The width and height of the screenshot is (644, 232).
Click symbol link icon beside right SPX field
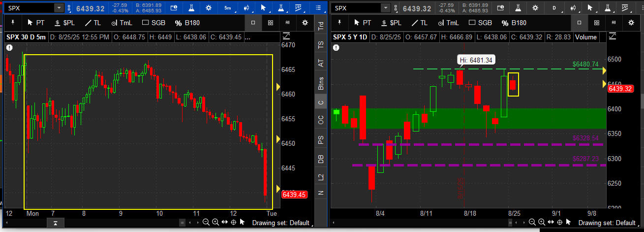point(397,8)
